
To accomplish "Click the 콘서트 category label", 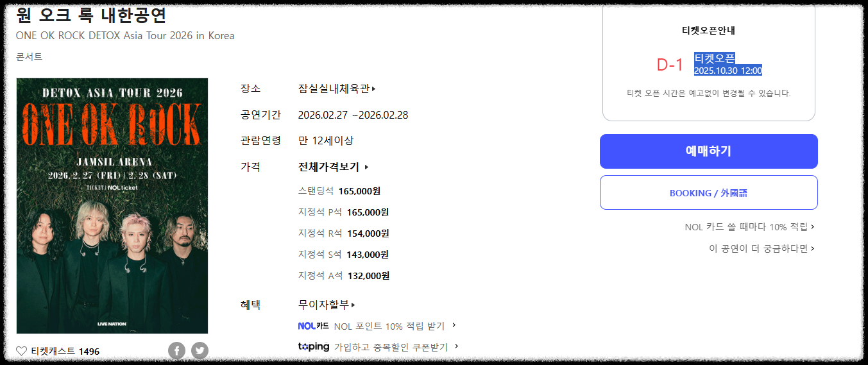I will 30,56.
